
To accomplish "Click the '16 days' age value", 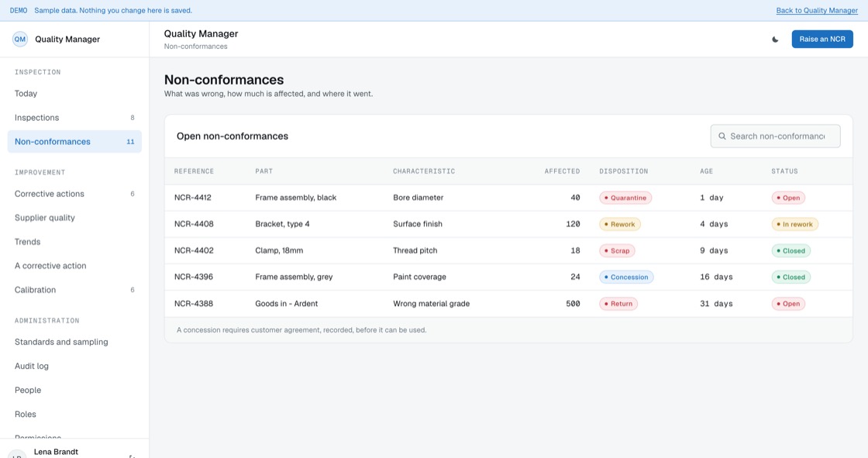I will (x=716, y=277).
